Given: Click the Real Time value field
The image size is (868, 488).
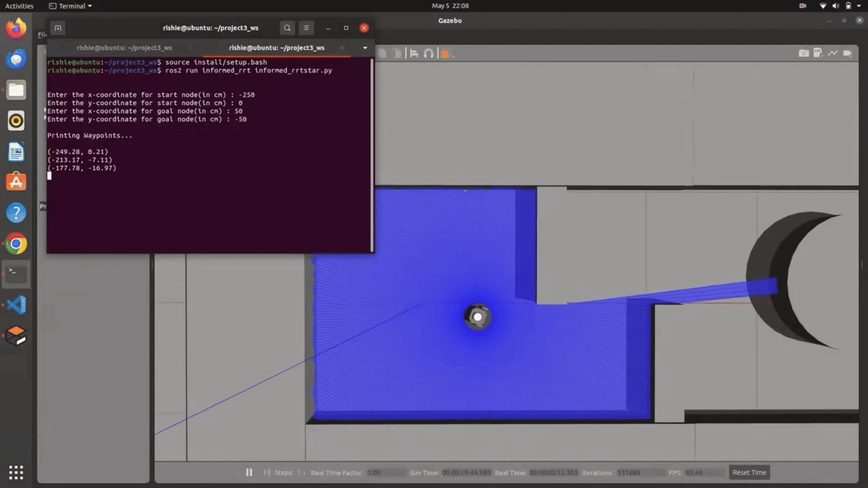Looking at the screenshot, I should [554, 472].
